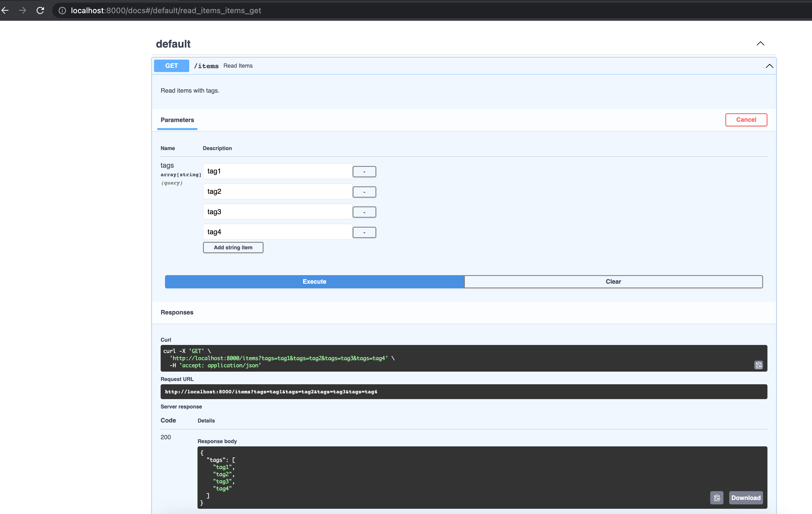Viewport: 812px width, 514px height.
Task: Collapse the GET /items operation chevron
Action: point(769,66)
